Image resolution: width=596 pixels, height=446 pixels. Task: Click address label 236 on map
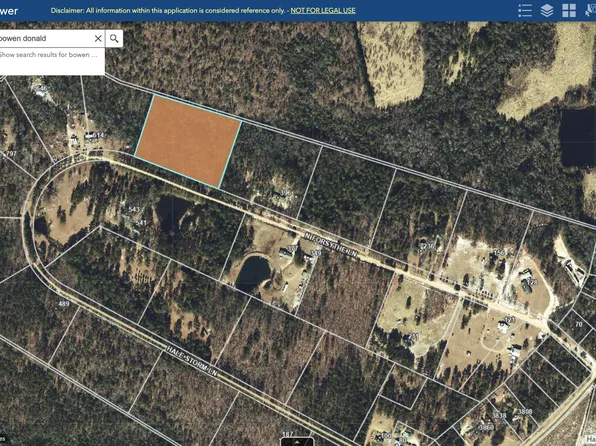point(428,246)
